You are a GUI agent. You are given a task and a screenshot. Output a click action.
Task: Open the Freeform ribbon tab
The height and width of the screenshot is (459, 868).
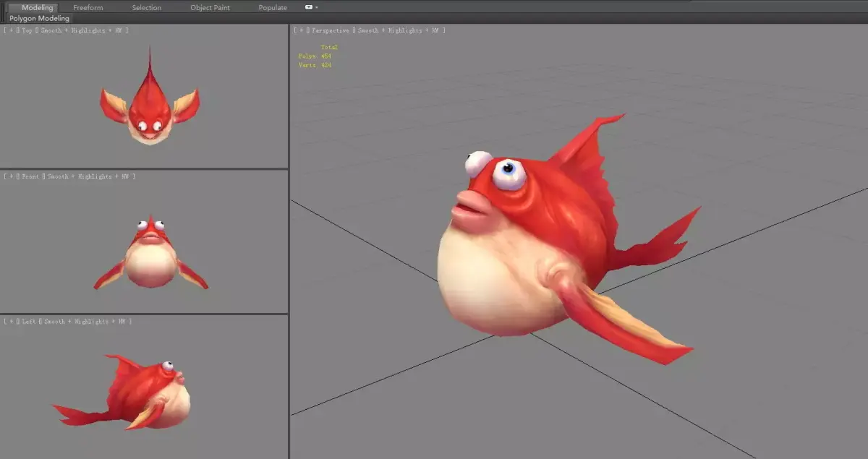[88, 7]
